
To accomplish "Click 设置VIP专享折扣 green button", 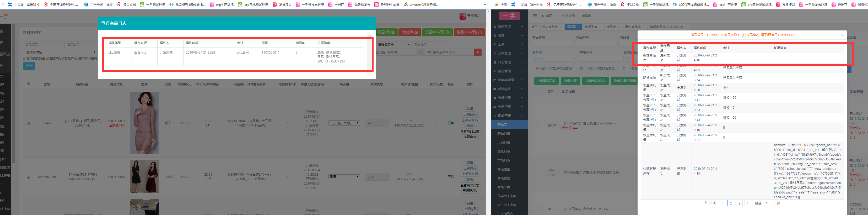I will pos(437,32).
